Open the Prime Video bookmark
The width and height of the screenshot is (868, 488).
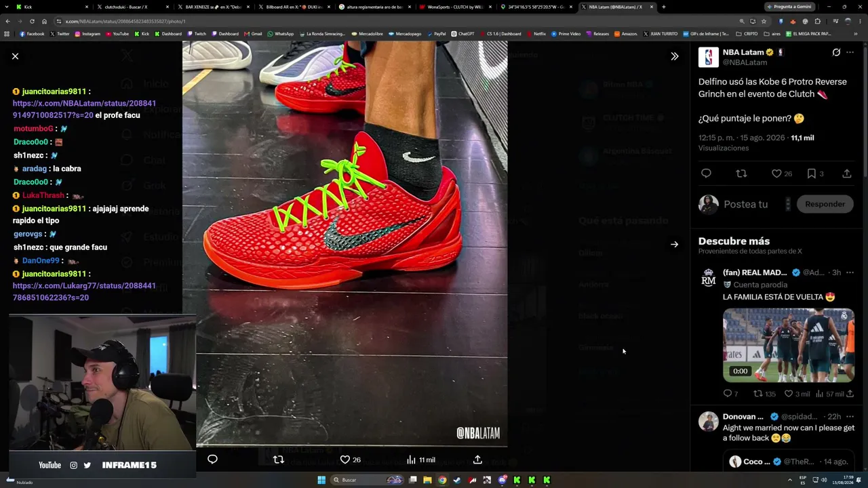566,33
